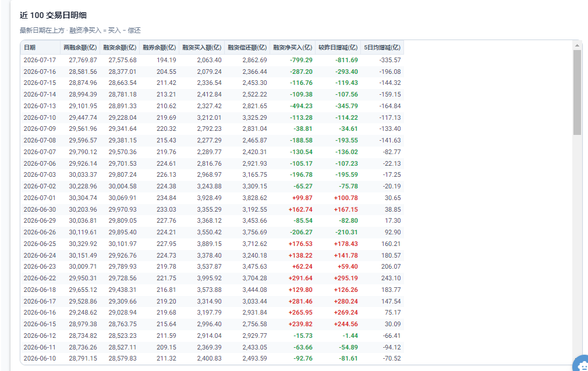Click the daily change value +244.56
The width and height of the screenshot is (588, 371).
(346, 324)
